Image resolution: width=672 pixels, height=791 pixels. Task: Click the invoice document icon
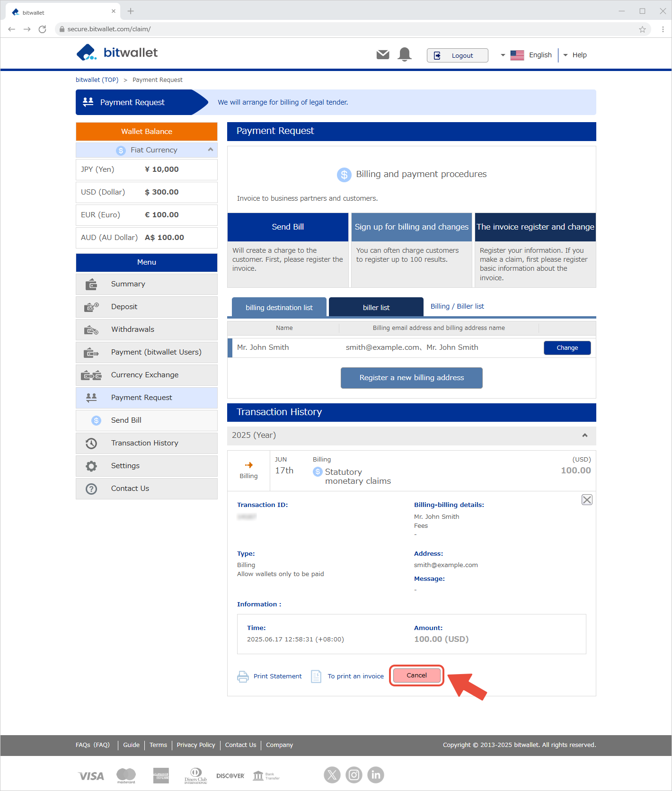[316, 676]
